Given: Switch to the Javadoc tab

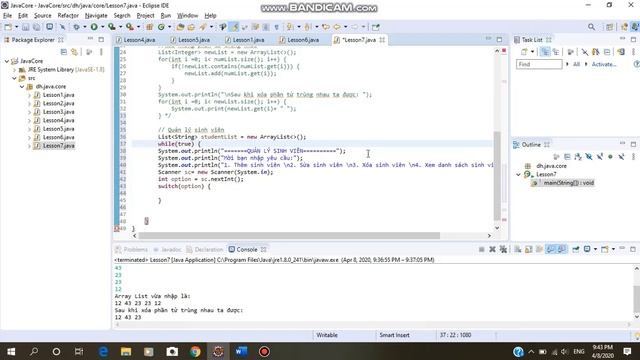Looking at the screenshot, I should click(167, 249).
